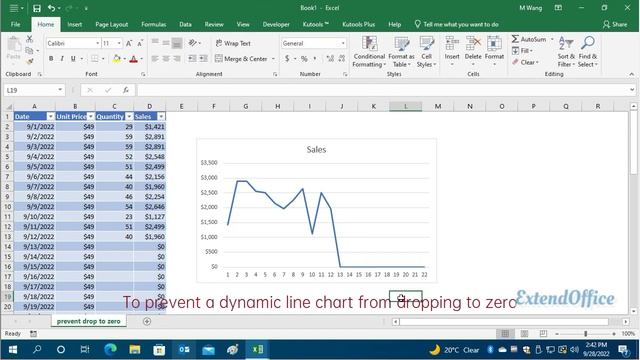Click the Undo arrow icon
640x360 pixels.
pos(51,8)
